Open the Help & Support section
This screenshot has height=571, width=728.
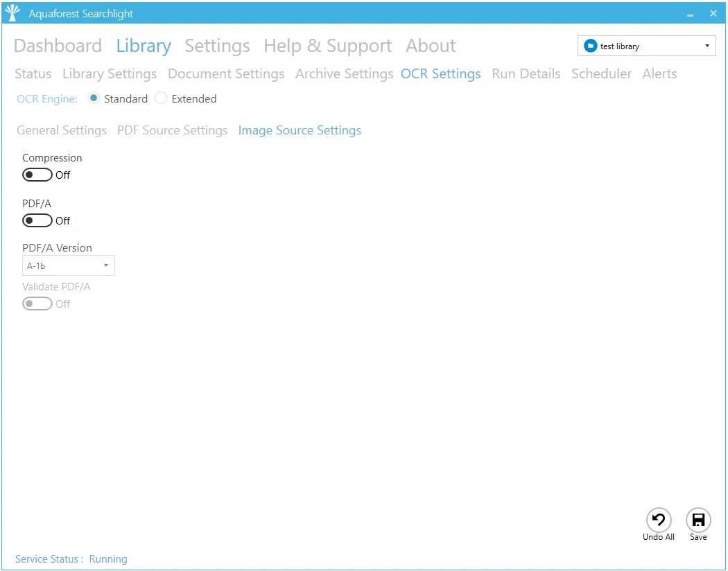coord(327,46)
